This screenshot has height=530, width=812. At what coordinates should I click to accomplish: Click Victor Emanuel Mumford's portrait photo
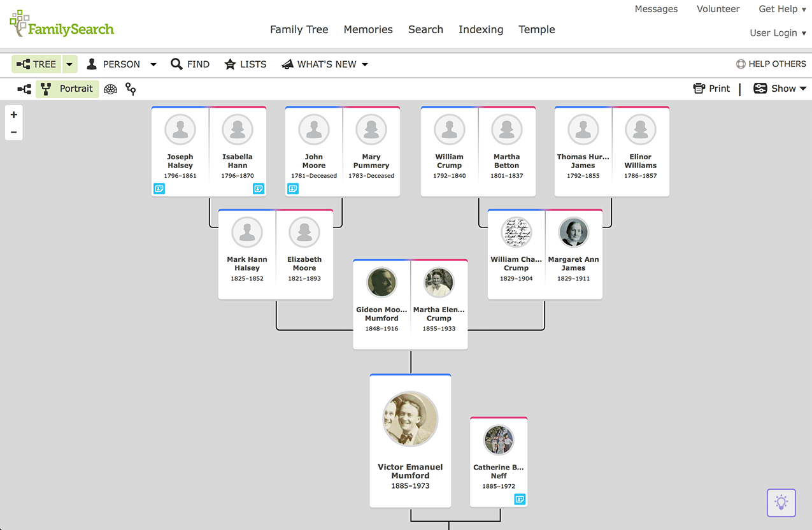coord(410,419)
